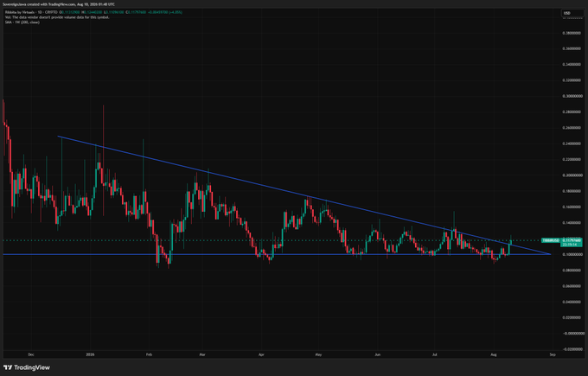Image resolution: width=588 pixels, height=376 pixels.
Task: Click the 0.14000000 price axis label
Action: tap(572, 223)
